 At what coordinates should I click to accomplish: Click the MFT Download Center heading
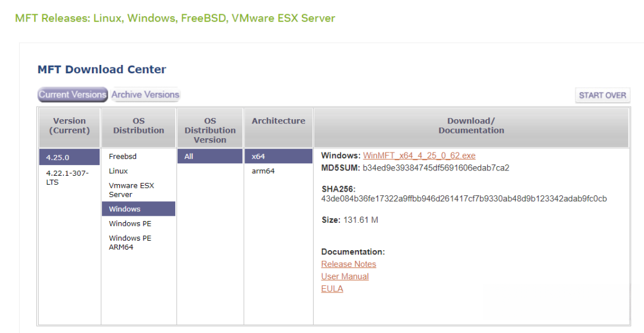click(x=102, y=70)
